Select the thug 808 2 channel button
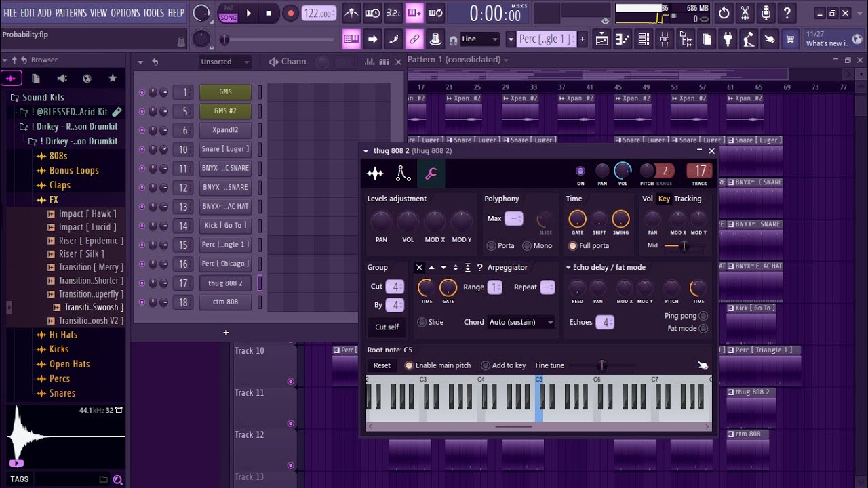 click(x=225, y=283)
